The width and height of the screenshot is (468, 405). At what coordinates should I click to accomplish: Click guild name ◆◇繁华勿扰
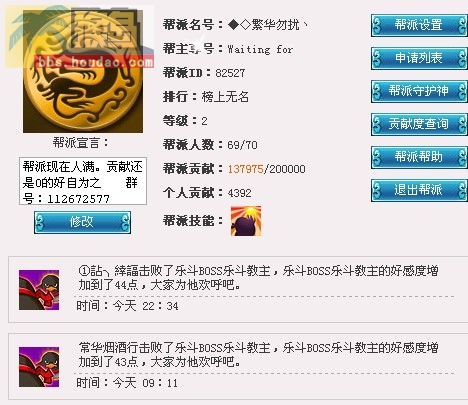coord(268,25)
